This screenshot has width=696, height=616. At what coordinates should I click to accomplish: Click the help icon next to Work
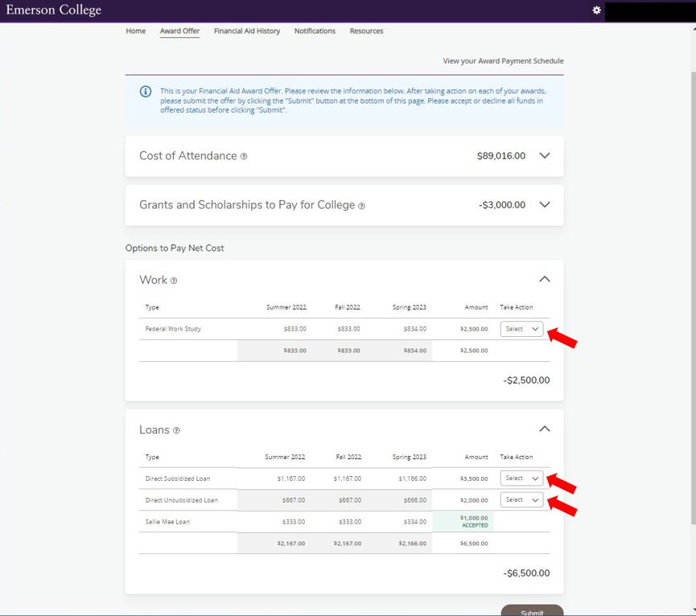pyautogui.click(x=174, y=281)
